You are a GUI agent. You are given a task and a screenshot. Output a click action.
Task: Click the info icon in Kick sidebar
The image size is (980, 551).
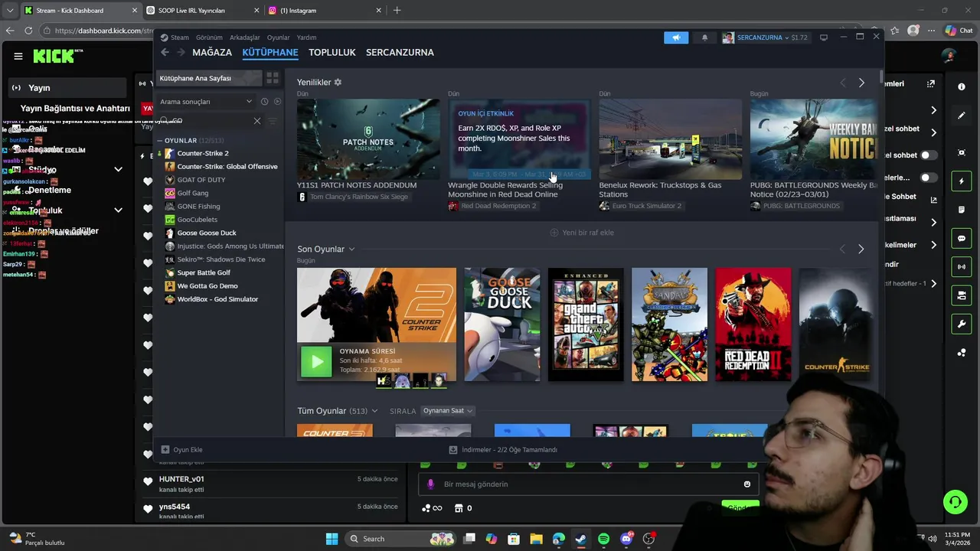962,88
